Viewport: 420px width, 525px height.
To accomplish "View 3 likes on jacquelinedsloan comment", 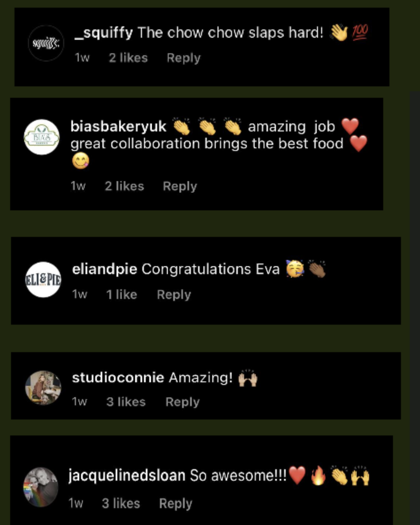I will click(x=121, y=504).
